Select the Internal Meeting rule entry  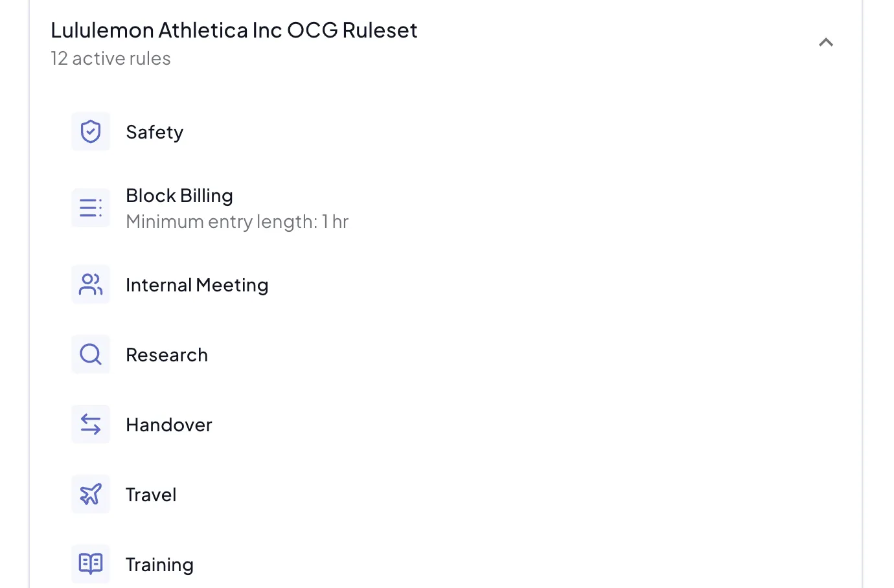198,284
